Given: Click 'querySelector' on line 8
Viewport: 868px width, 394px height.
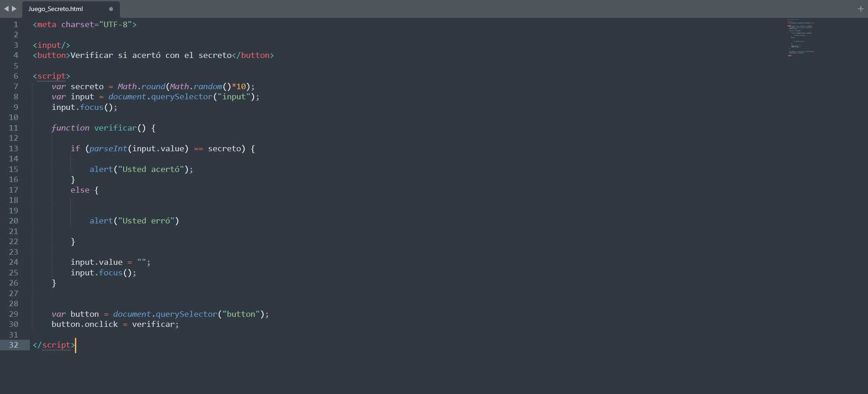Looking at the screenshot, I should pyautogui.click(x=182, y=97).
